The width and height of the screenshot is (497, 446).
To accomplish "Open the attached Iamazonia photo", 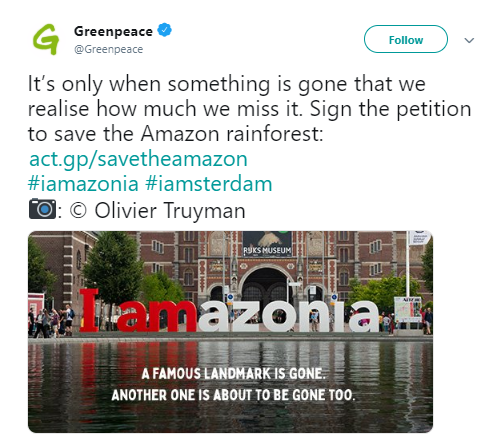I will (x=230, y=332).
